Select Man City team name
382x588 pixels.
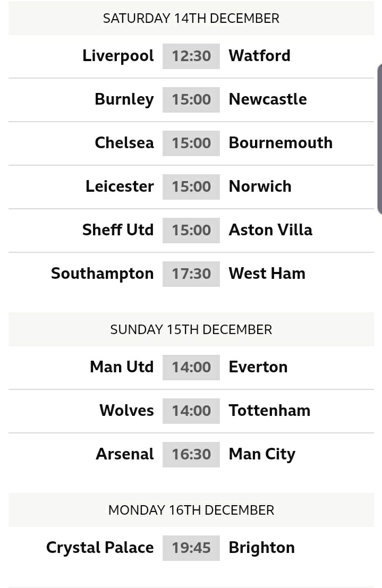coord(262,454)
